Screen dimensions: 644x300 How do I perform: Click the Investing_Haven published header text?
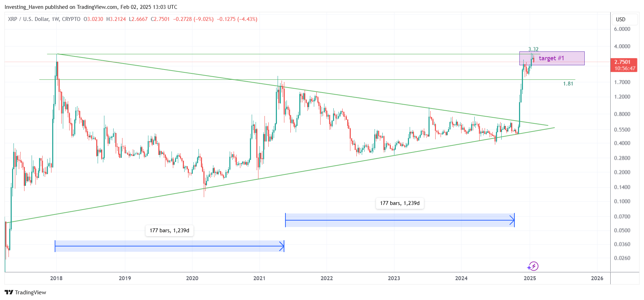(x=91, y=7)
